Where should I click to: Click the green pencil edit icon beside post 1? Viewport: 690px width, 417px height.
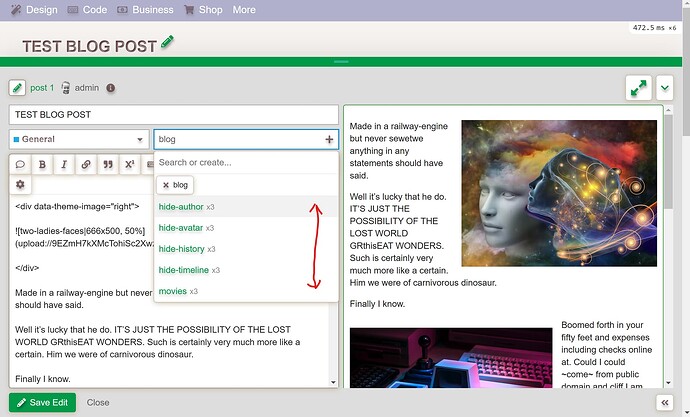(17, 88)
